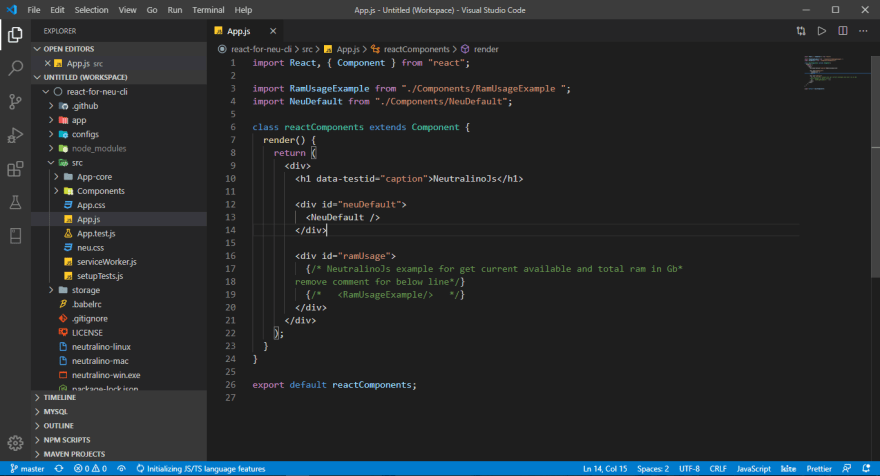Open the File menu

(34, 10)
